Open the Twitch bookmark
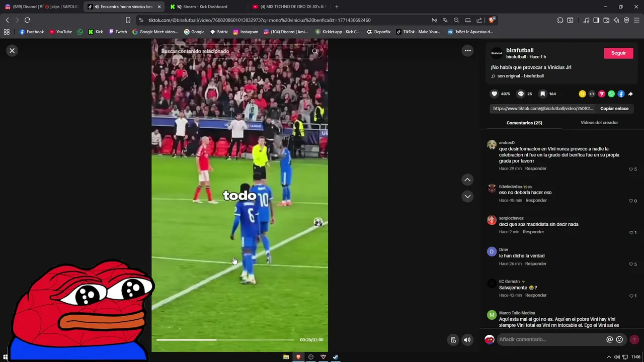 [118, 32]
